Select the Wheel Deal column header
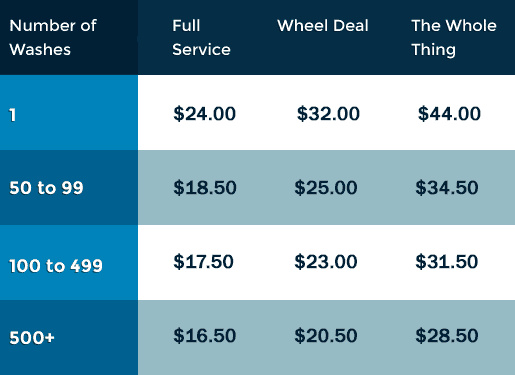Screen dimensions: 515x375 323,26
